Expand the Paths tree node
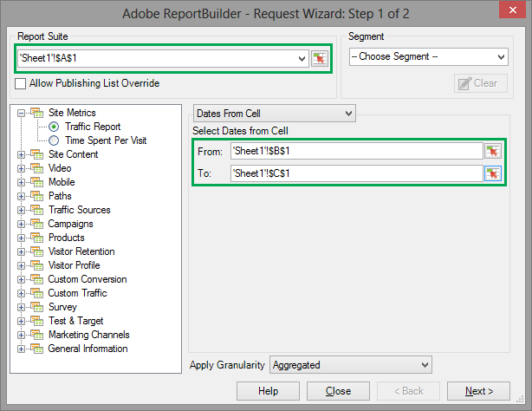This screenshot has width=532, height=411. [21, 197]
